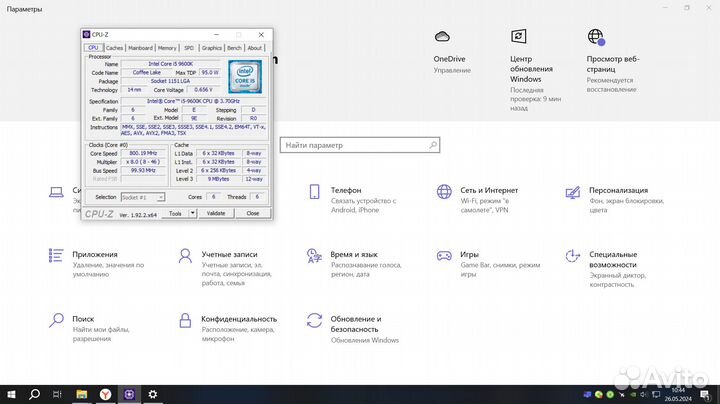Open Специальные возможности icon
The height and width of the screenshot is (404, 720).
point(573,256)
